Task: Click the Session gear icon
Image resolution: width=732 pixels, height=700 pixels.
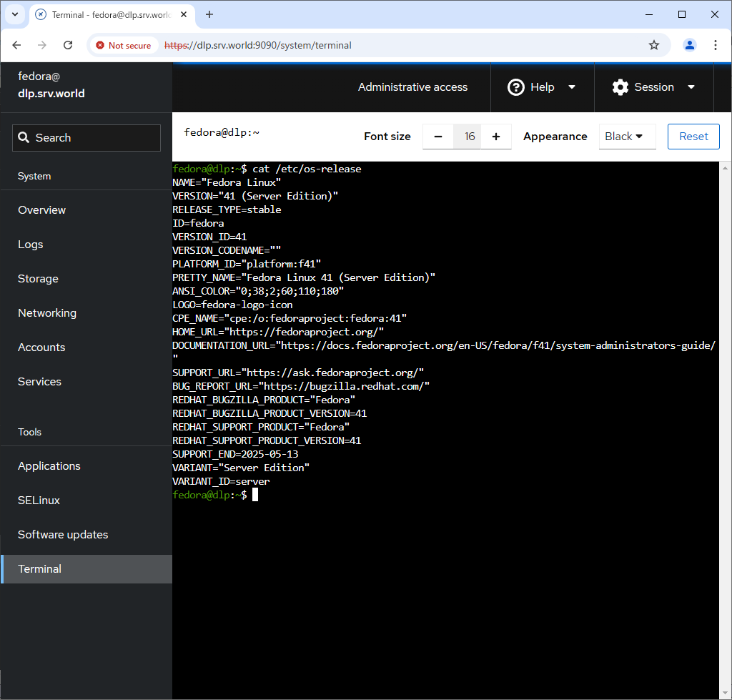Action: click(x=620, y=87)
